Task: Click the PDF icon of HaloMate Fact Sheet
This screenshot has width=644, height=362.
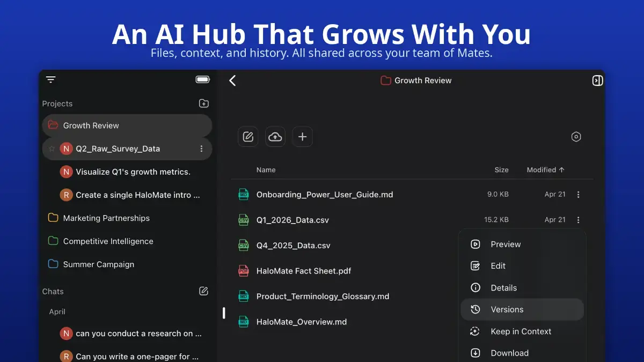Action: click(x=244, y=271)
